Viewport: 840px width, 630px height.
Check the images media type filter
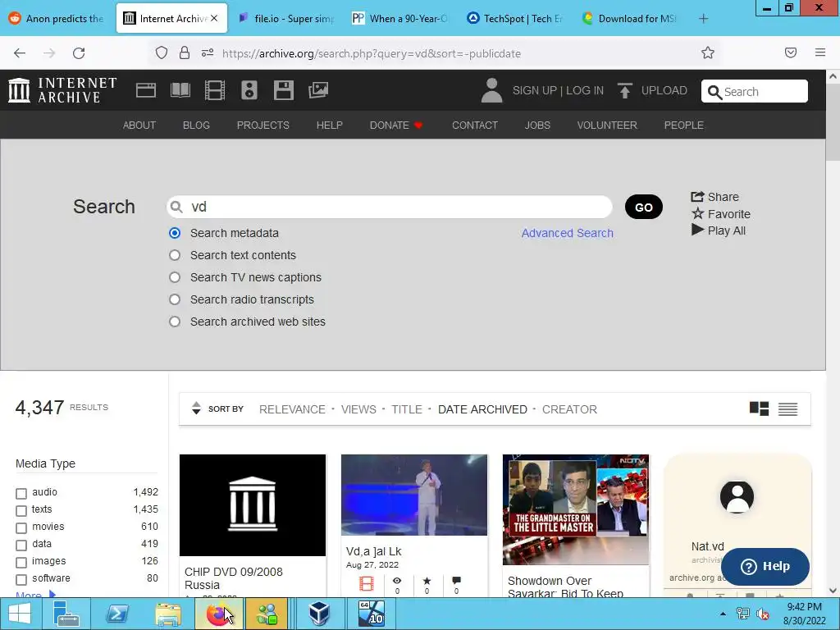(21, 563)
